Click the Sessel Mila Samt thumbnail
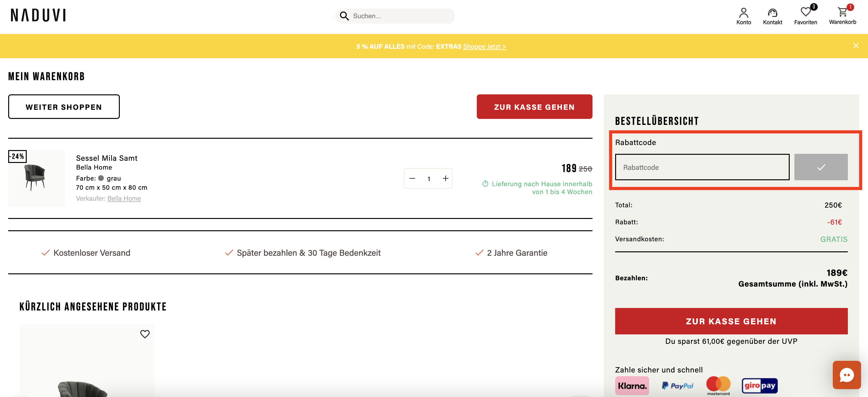This screenshot has width=868, height=397. [x=36, y=178]
